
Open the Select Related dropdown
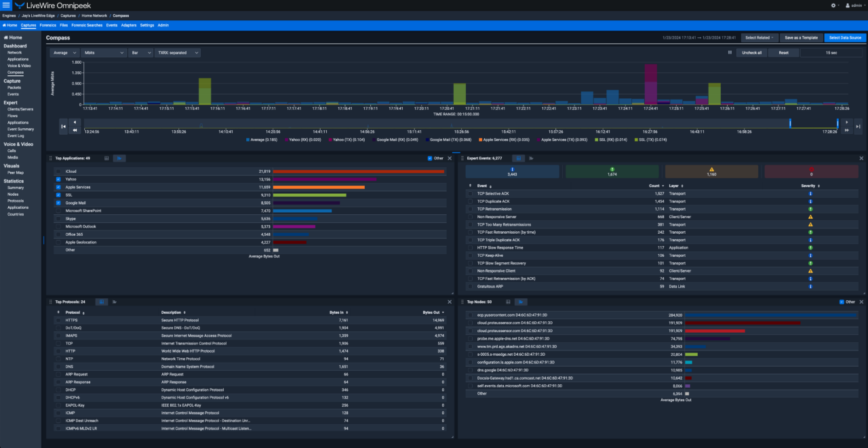click(759, 38)
